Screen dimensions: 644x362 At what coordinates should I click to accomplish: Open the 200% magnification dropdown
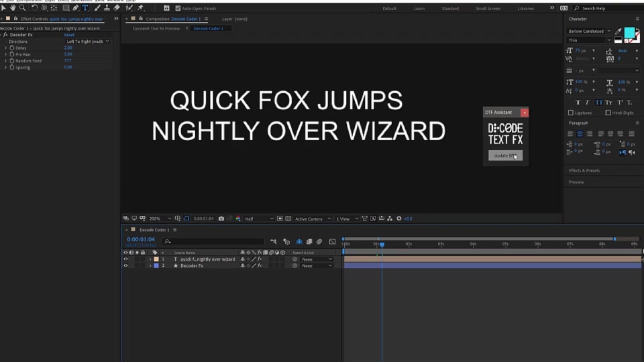tap(160, 219)
